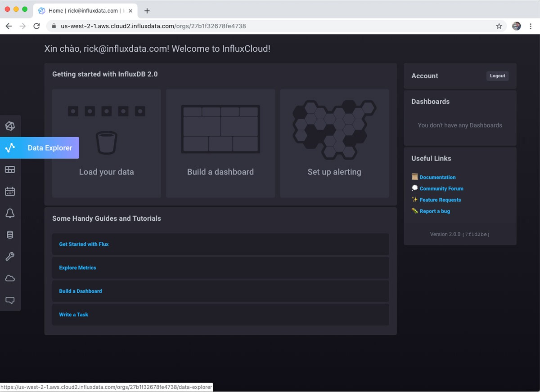Click the InfluxDB logo at sidebar top

10,126
